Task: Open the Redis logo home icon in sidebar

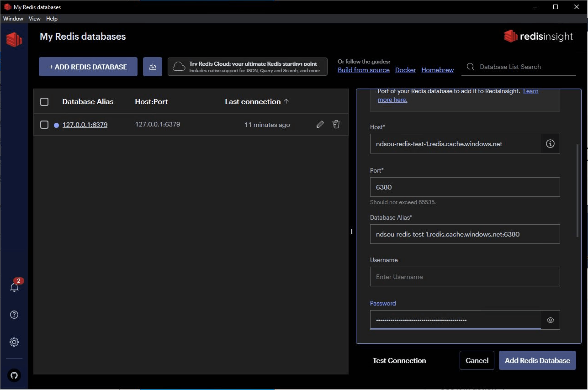Action: click(x=14, y=39)
